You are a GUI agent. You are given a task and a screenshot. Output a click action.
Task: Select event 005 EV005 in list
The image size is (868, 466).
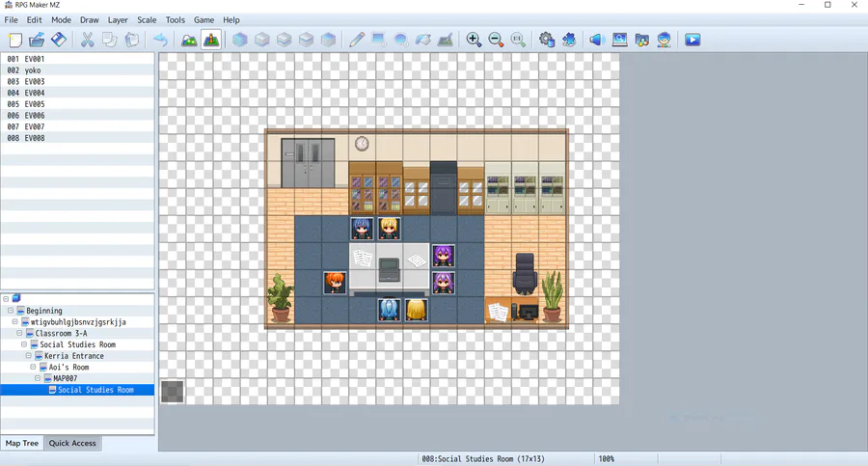click(77, 104)
